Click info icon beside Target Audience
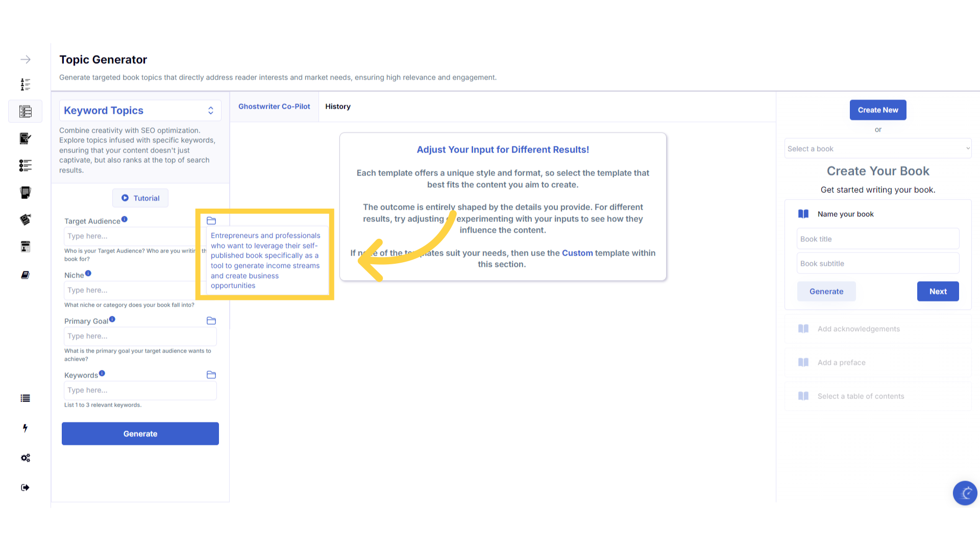 click(125, 219)
